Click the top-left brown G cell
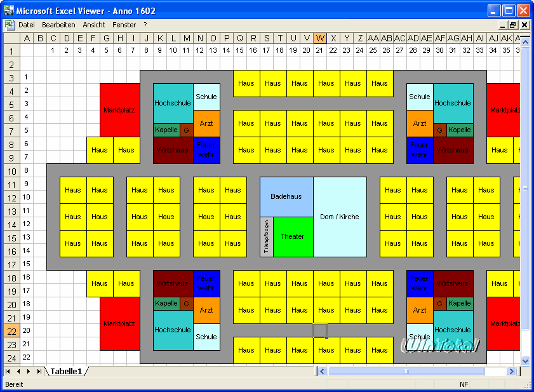The image size is (534, 392). 186,130
